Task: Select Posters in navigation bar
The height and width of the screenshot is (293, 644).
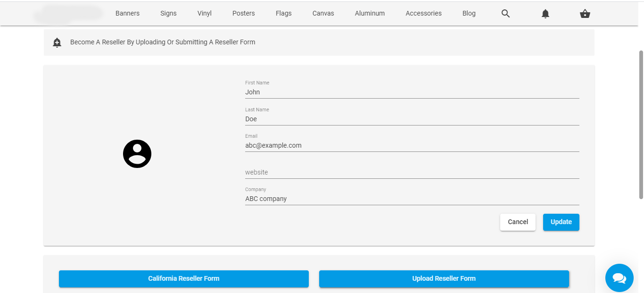Action: point(244,13)
